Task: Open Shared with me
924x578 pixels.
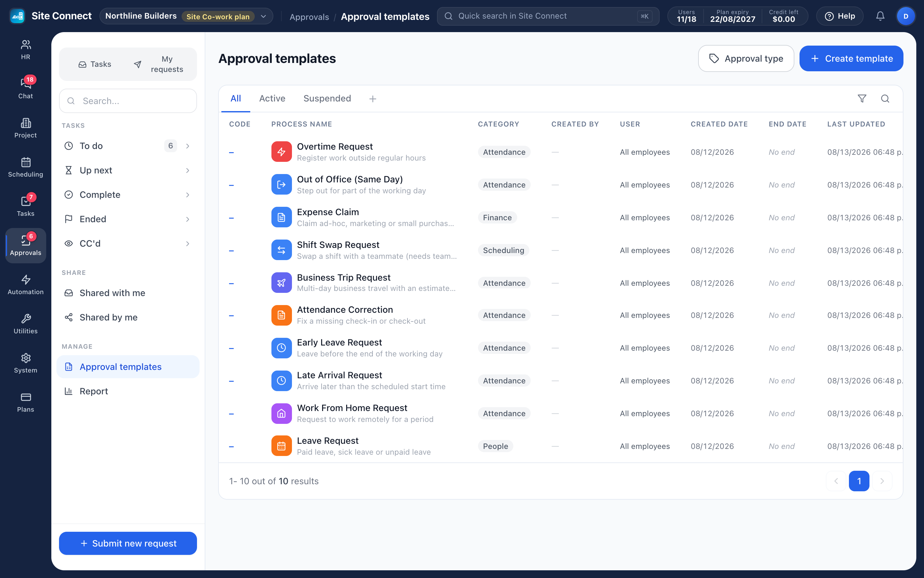Action: pyautogui.click(x=128, y=293)
